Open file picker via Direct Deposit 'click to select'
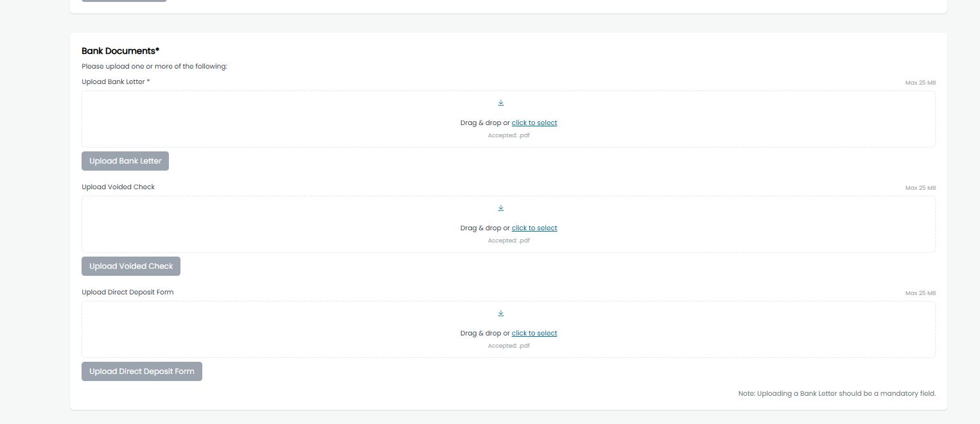The image size is (980, 424). pos(534,333)
